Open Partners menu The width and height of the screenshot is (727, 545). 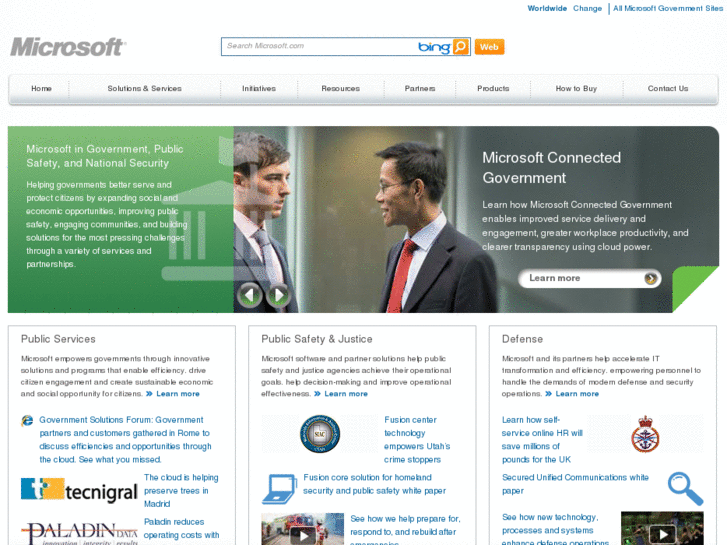coord(420,89)
